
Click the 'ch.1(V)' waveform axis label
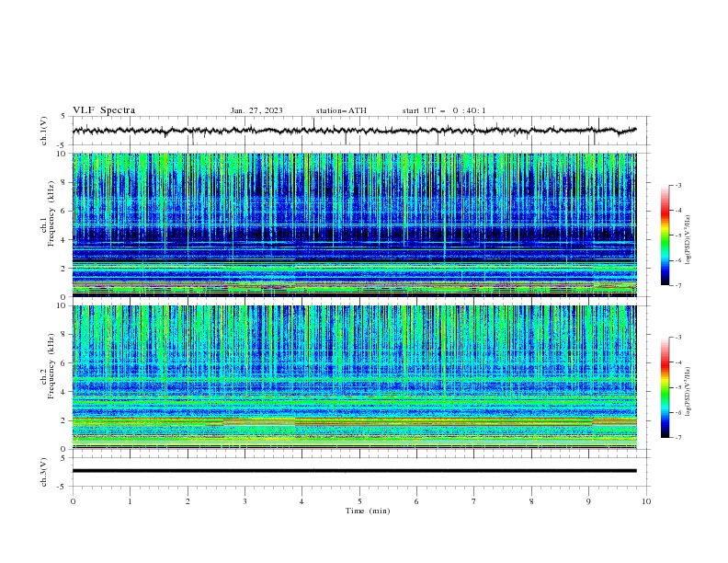click(44, 131)
